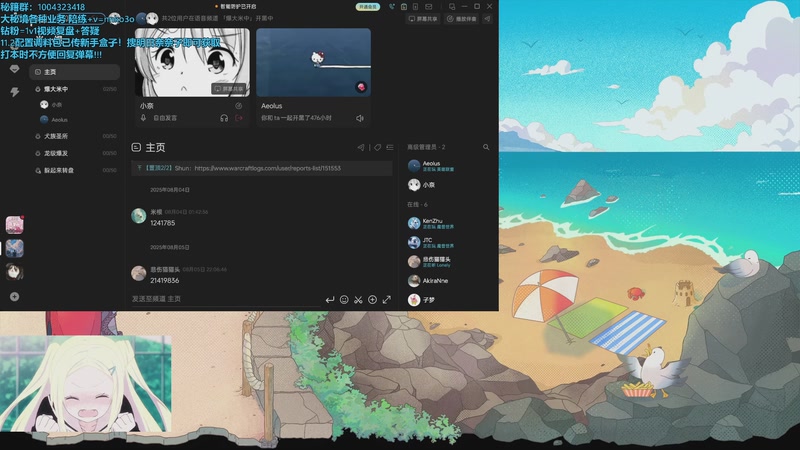Click the 在线 - 6 group header
The image size is (800, 450).
(x=418, y=204)
